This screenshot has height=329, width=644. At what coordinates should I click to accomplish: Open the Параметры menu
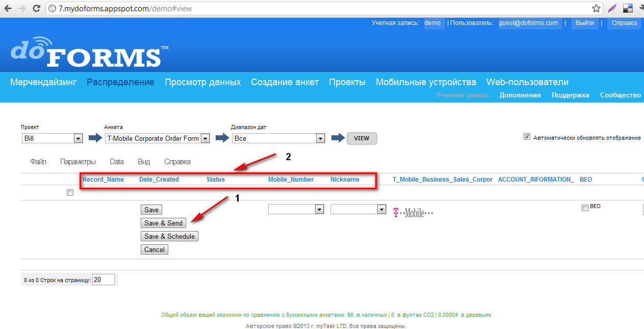78,162
